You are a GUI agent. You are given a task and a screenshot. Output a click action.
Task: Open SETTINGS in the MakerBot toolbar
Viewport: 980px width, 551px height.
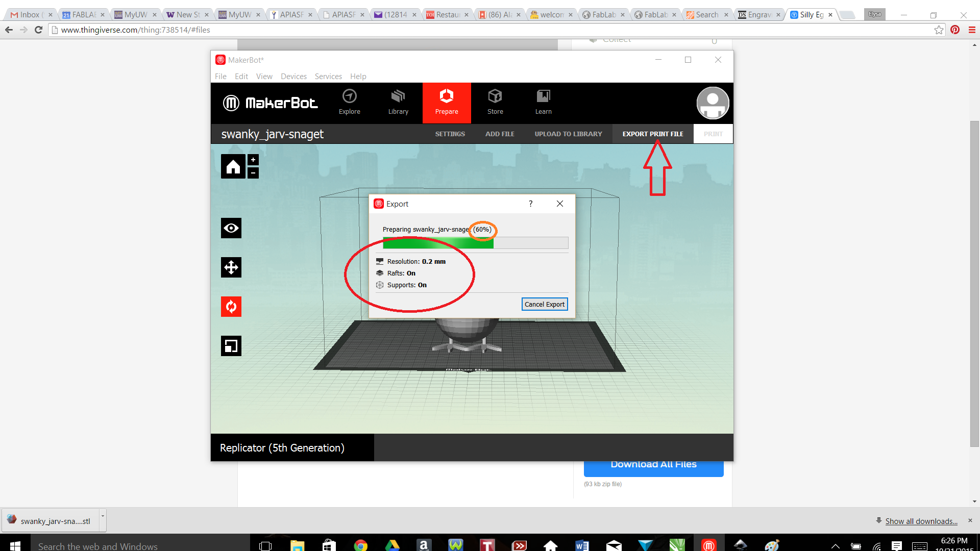pyautogui.click(x=450, y=134)
